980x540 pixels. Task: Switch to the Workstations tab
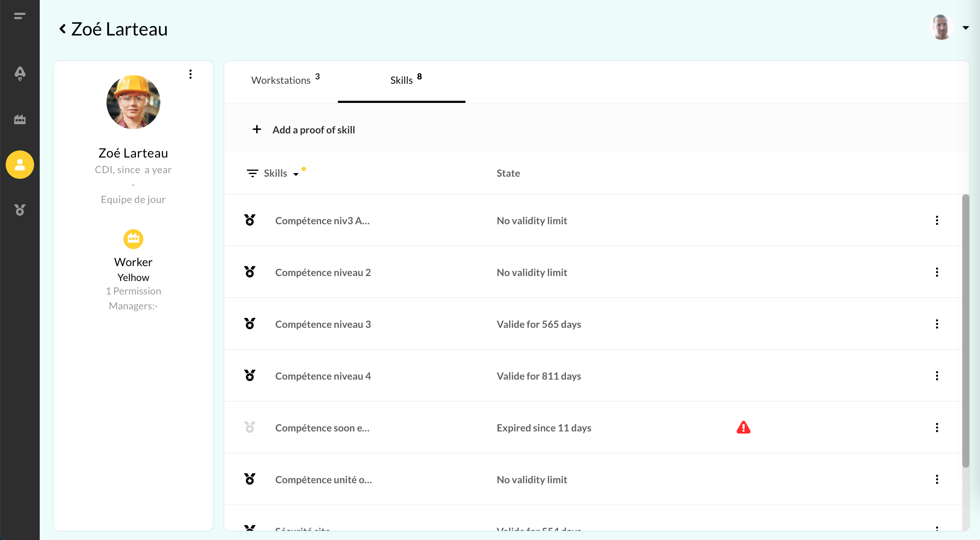pos(281,79)
